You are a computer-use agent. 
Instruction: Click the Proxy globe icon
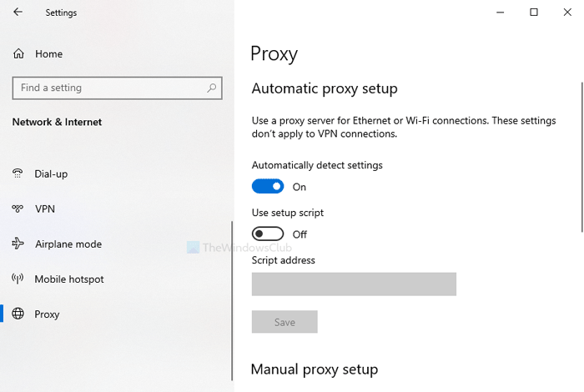18,314
